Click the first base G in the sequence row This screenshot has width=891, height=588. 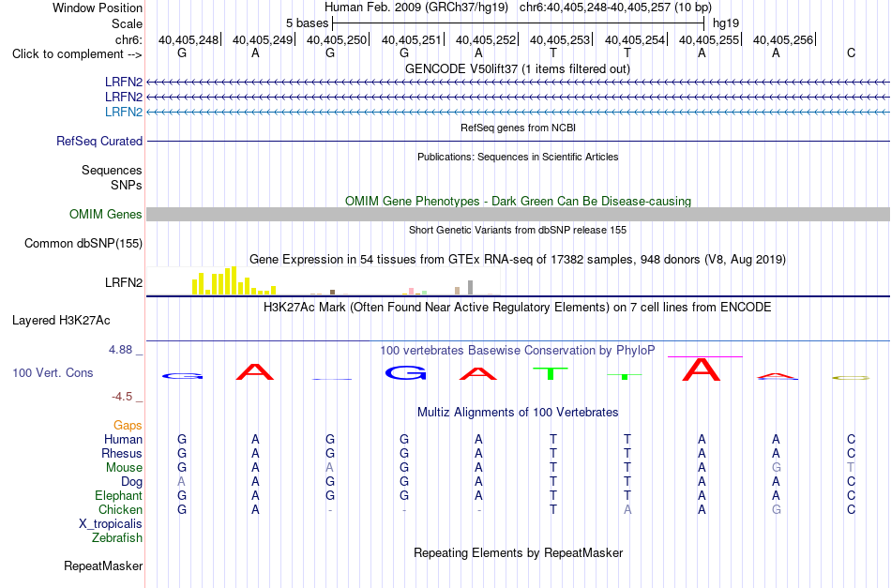182,53
